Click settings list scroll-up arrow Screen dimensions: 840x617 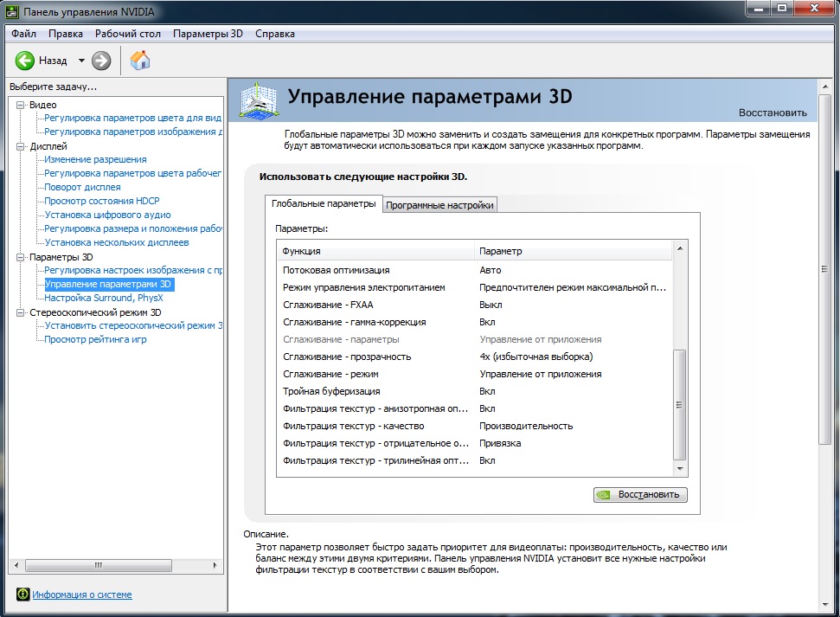click(680, 248)
